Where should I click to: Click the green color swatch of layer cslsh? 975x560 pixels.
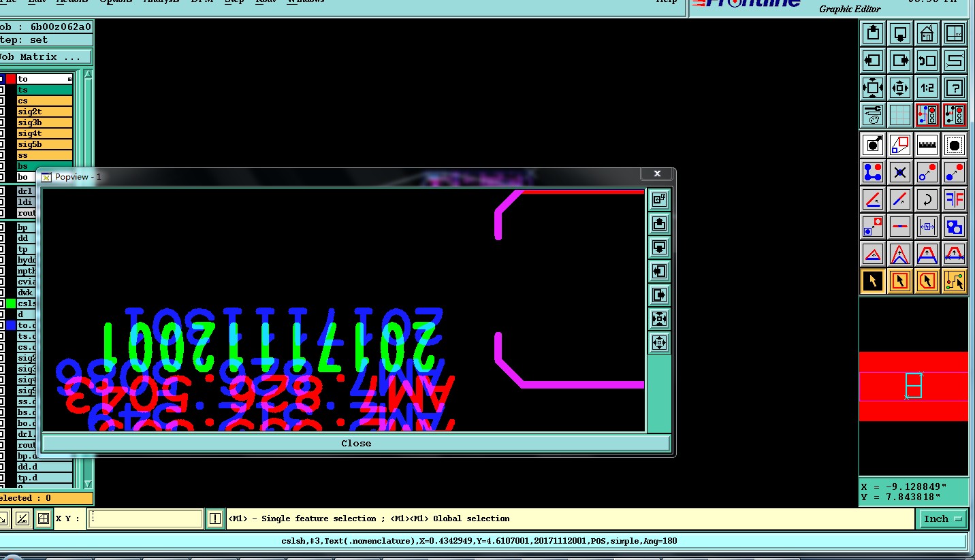[x=11, y=303]
